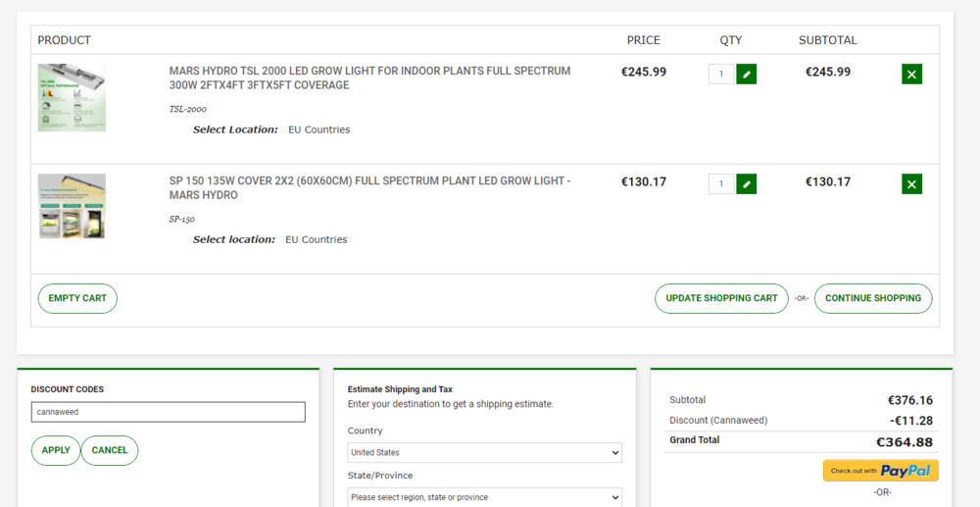
Task: Apply the discount code
Action: [56, 450]
